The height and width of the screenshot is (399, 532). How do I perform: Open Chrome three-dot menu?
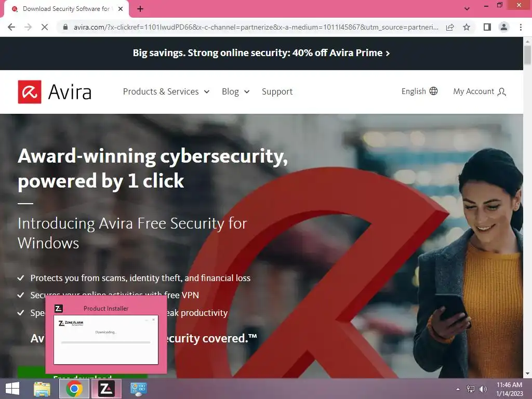[x=521, y=27]
